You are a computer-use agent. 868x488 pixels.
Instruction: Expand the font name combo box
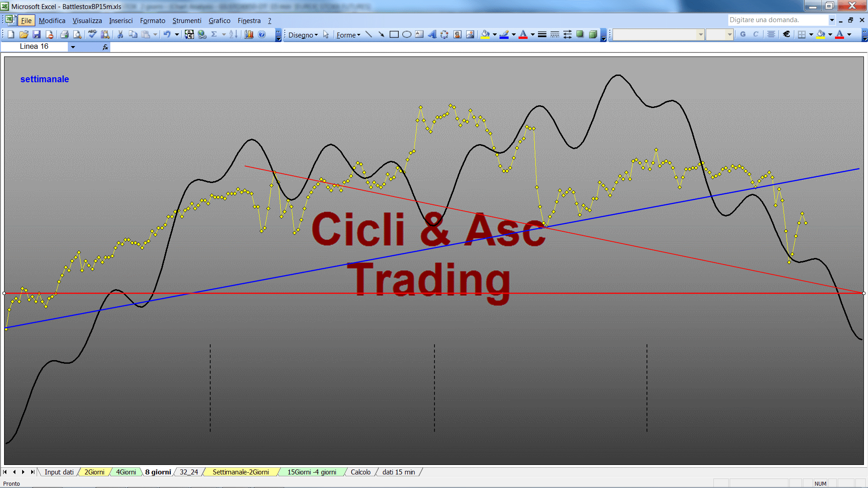tap(701, 34)
